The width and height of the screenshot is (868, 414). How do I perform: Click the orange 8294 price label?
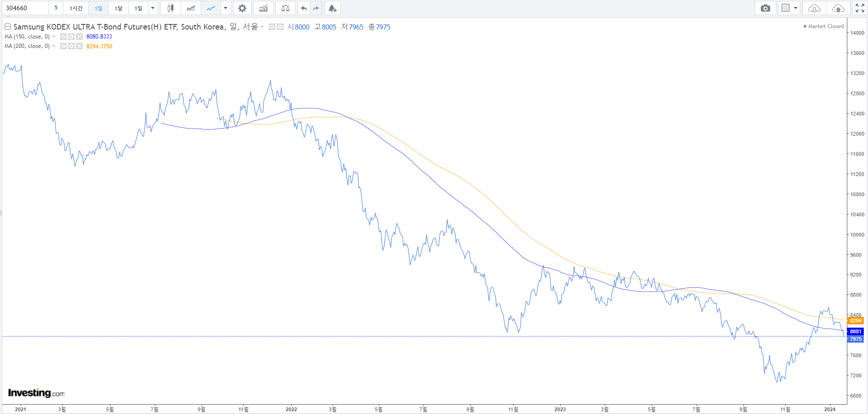[855, 321]
